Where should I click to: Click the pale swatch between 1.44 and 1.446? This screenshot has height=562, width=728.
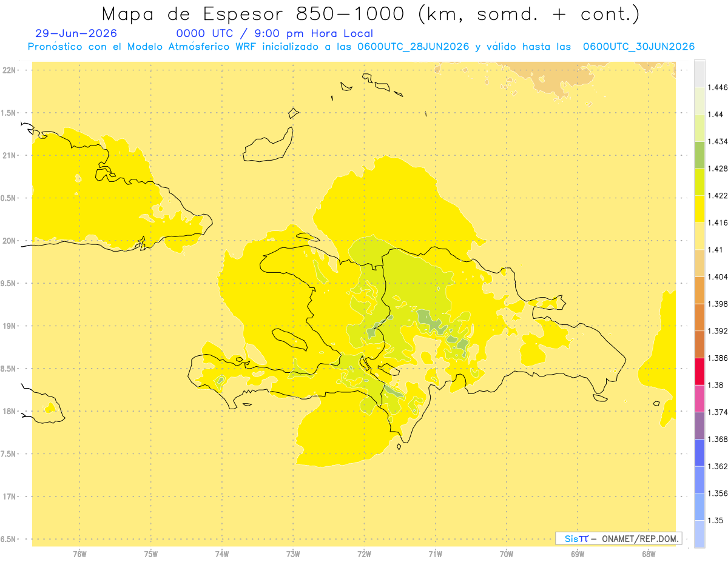pyautogui.click(x=699, y=101)
